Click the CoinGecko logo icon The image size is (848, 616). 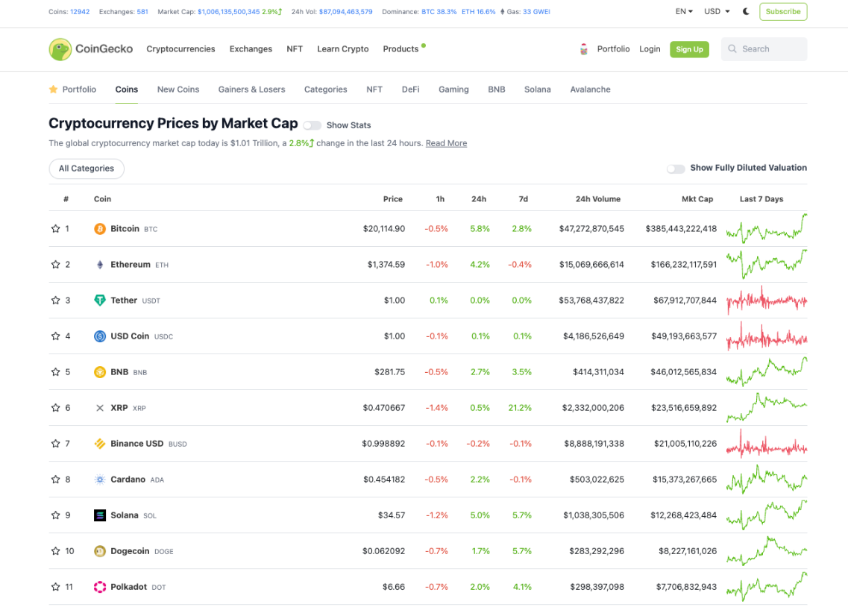(x=60, y=49)
